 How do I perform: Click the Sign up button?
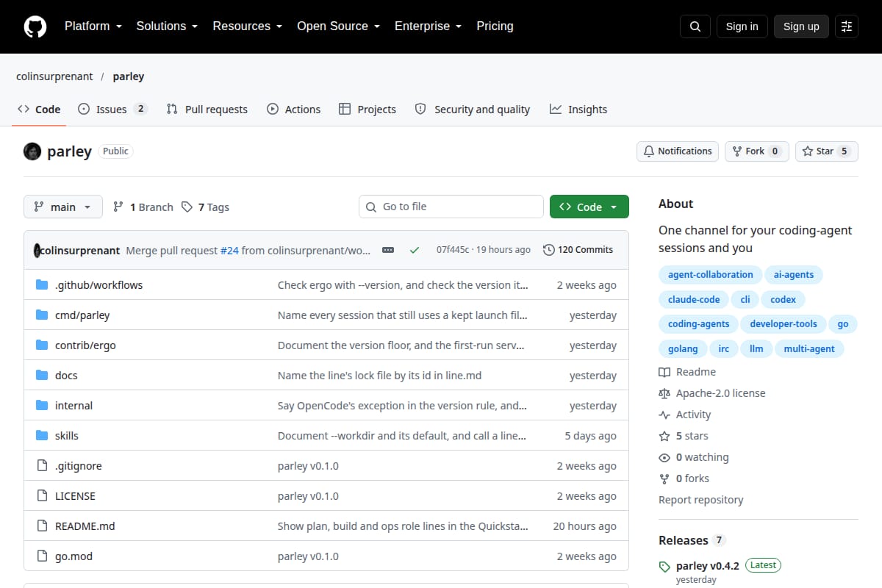click(x=801, y=26)
